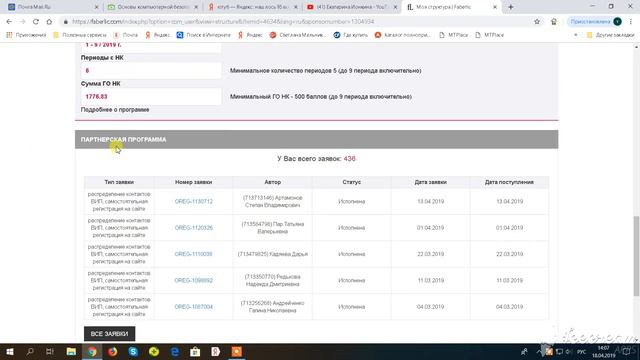Click the Дата заявки column header

[x=431, y=182]
